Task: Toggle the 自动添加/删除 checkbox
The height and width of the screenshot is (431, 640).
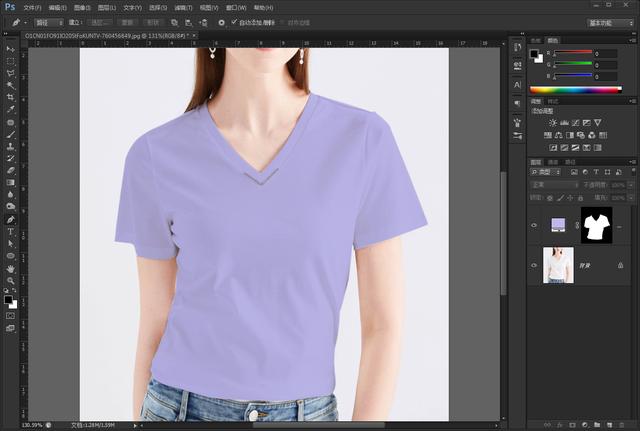Action: pyautogui.click(x=235, y=21)
